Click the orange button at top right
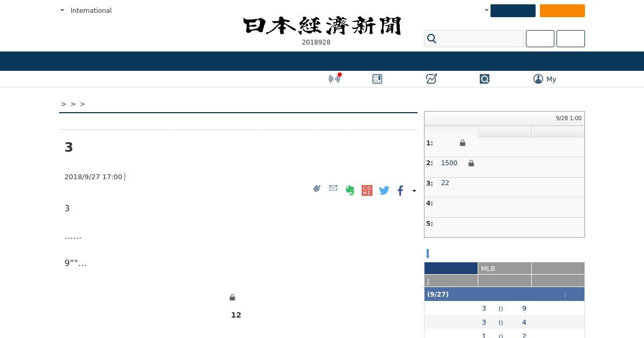Viewport: 644px width, 338px height. pos(562,11)
